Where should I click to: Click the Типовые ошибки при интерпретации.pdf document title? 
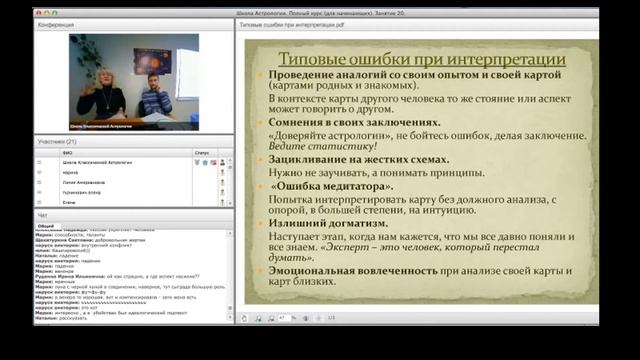(291, 25)
